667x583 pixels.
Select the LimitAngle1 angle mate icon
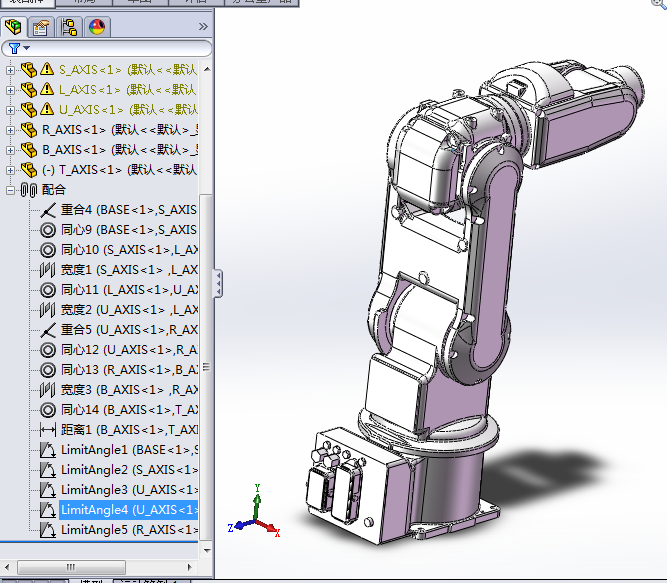pos(48,450)
